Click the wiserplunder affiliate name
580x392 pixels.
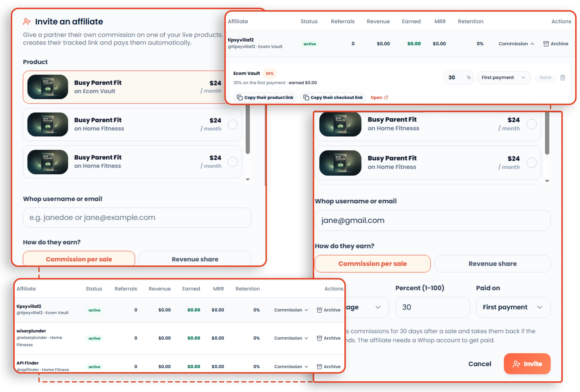[31, 331]
